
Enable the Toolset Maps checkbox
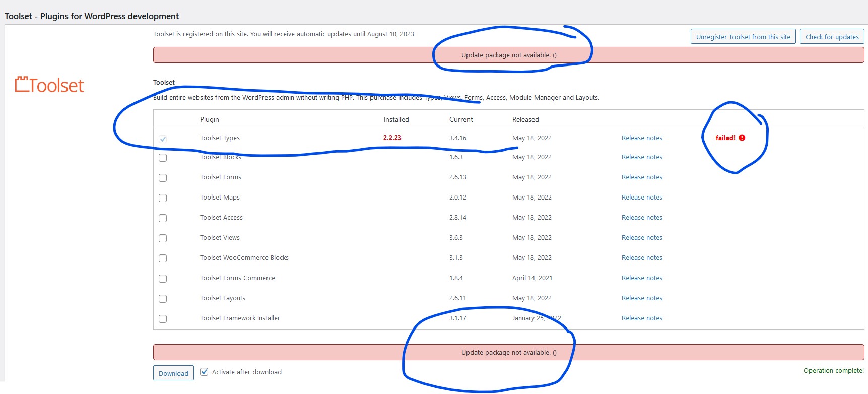point(163,198)
